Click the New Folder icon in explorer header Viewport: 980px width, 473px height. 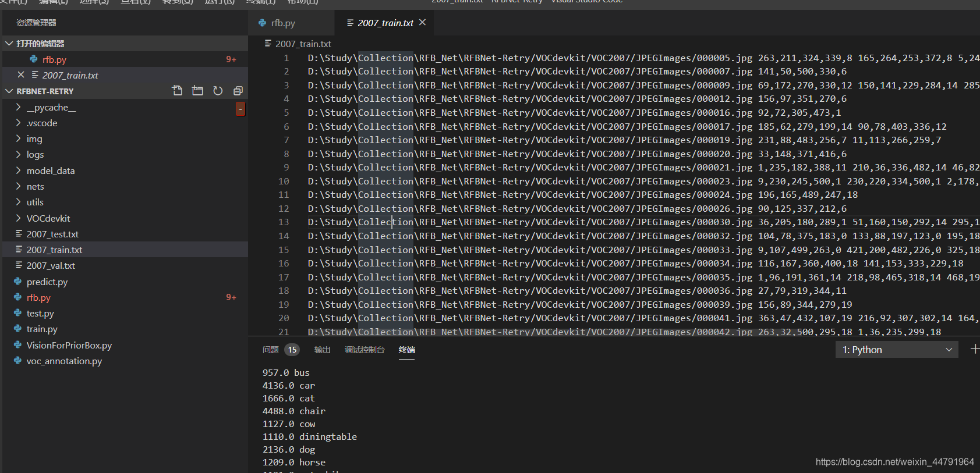click(x=197, y=91)
